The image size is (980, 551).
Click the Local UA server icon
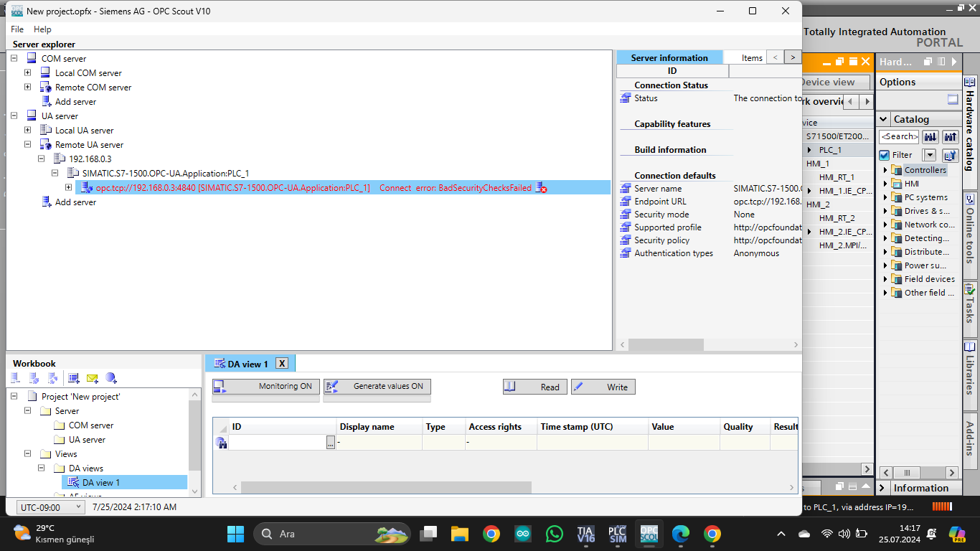click(45, 130)
